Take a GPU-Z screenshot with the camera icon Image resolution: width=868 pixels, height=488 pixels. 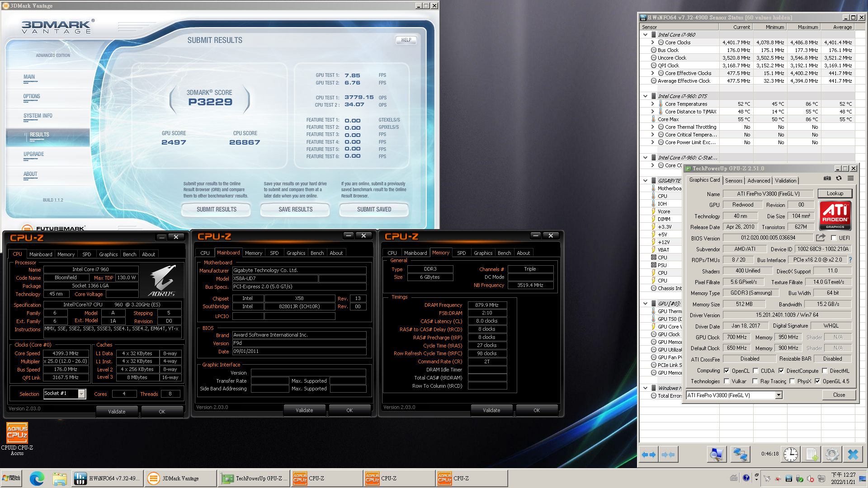click(827, 178)
